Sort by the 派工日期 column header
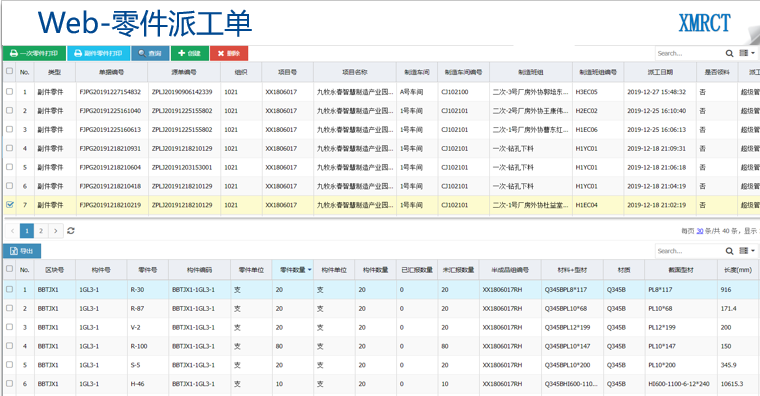Viewport: 760px width, 396px height. (660, 72)
